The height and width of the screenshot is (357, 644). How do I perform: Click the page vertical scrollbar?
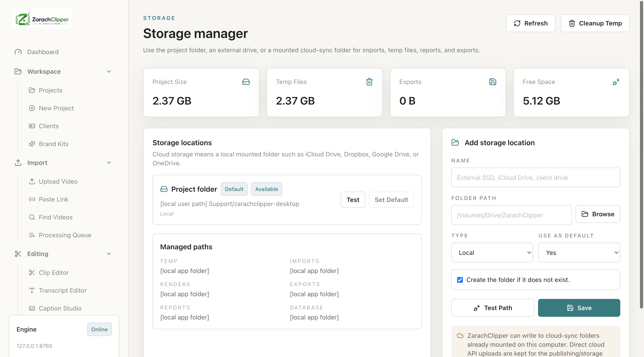[641, 155]
